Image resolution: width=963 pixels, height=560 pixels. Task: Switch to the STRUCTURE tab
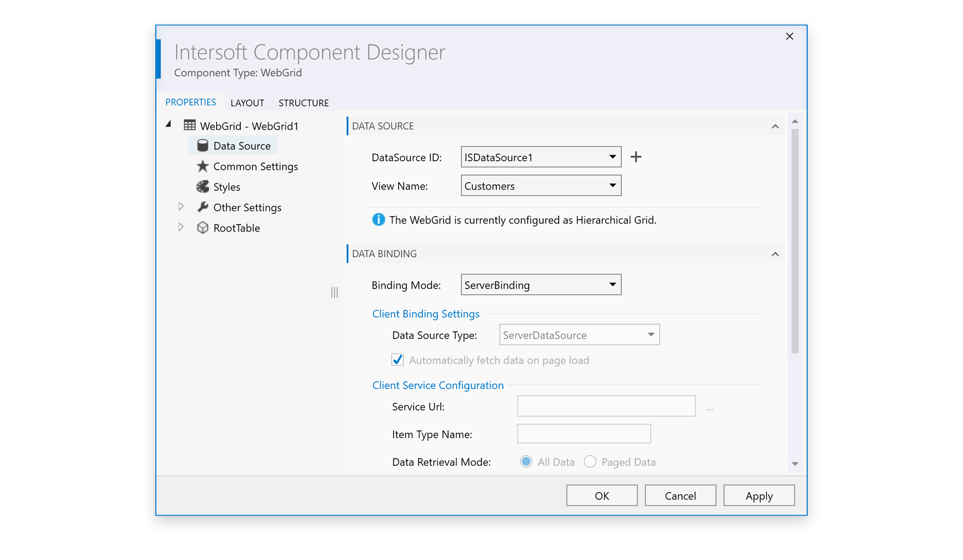point(304,103)
